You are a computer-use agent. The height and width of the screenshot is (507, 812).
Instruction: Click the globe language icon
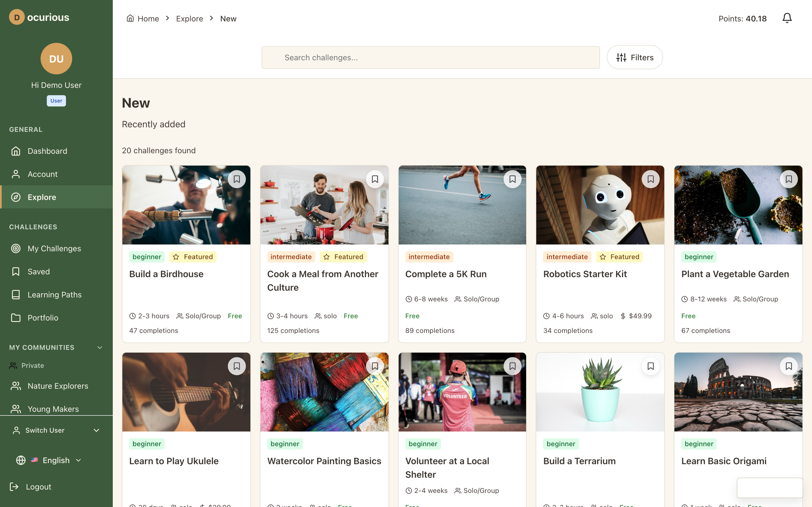[21, 460]
